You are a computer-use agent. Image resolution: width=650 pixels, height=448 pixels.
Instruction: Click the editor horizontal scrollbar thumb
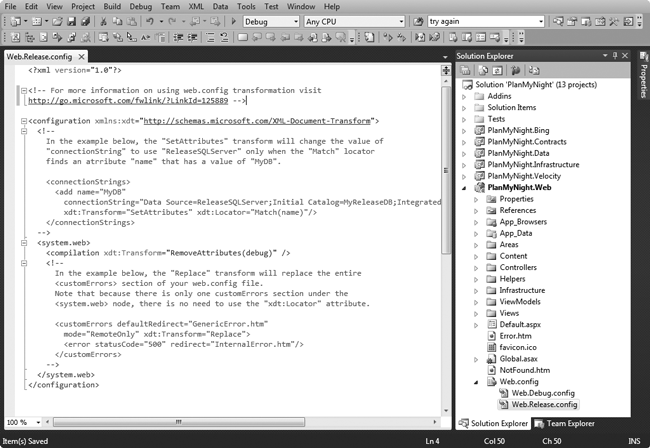coord(179,422)
